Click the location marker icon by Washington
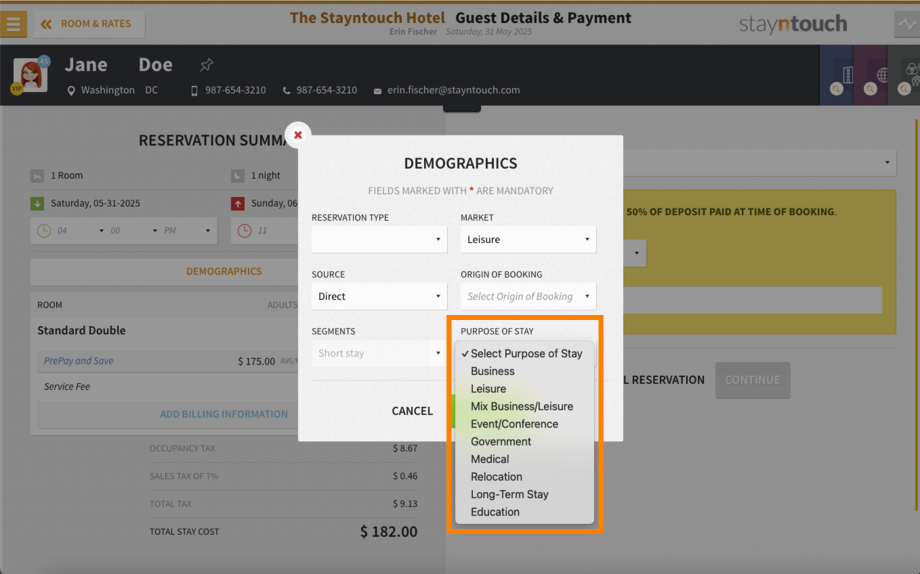Screen dimensions: 920x574 (71, 90)
